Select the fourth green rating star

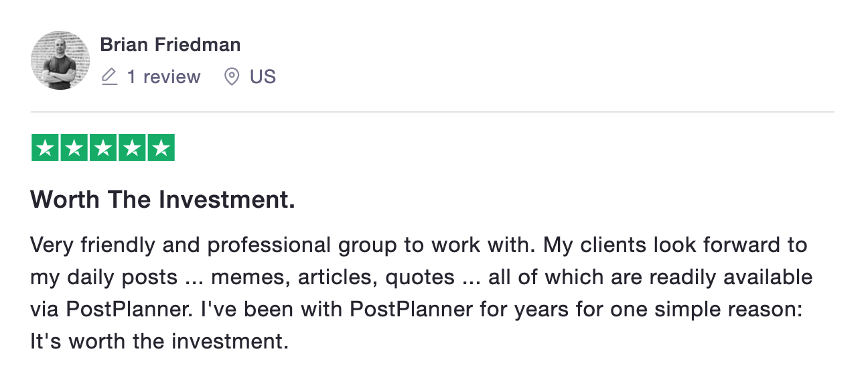(x=132, y=148)
